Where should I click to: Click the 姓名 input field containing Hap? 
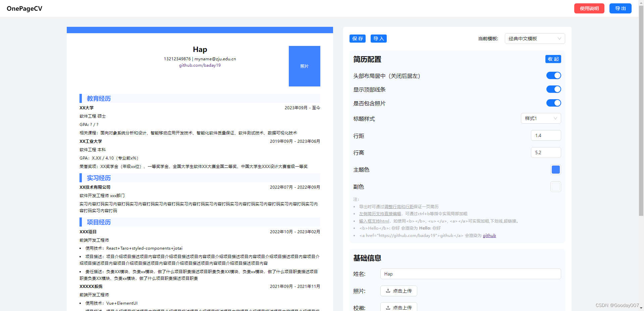pos(471,274)
